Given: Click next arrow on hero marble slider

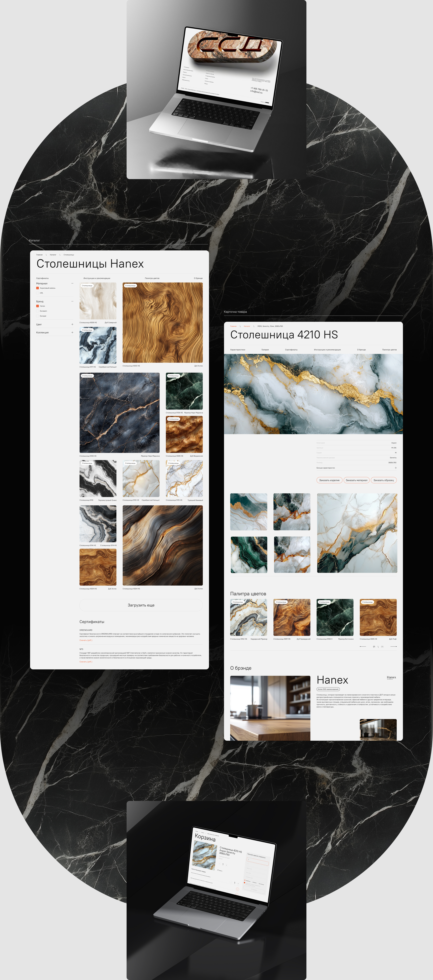Looking at the screenshot, I should coord(329,427).
